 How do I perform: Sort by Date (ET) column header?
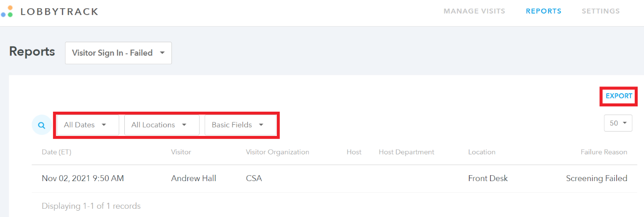tap(57, 152)
